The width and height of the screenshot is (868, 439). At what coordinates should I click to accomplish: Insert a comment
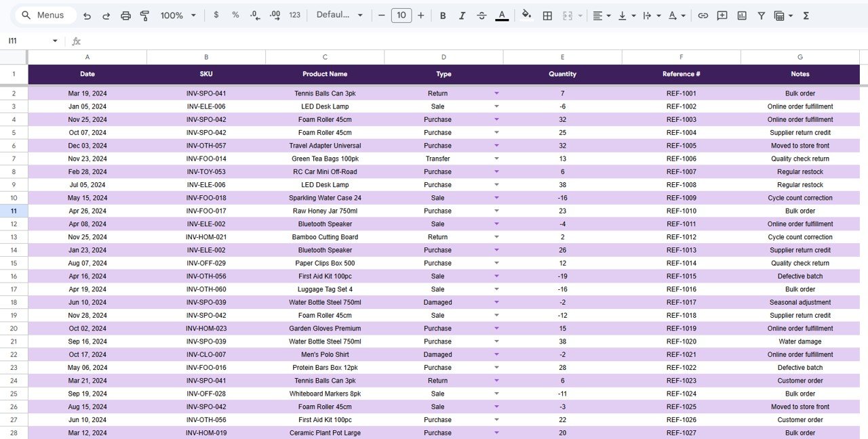tap(722, 15)
